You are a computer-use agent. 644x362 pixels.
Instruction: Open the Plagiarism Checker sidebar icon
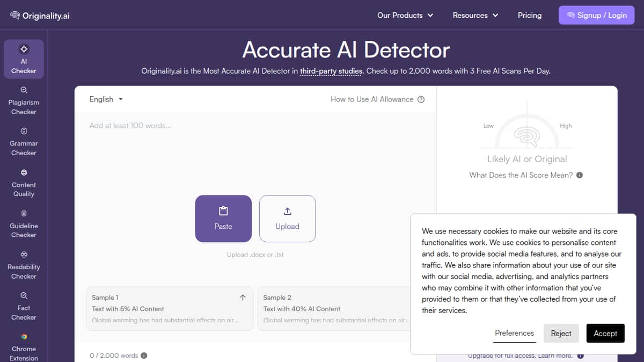[24, 90]
